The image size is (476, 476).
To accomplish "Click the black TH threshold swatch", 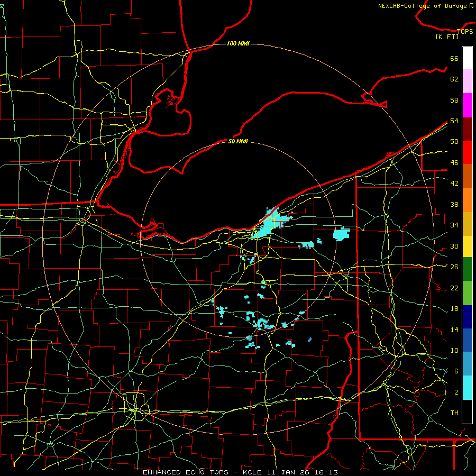I will (467, 411).
